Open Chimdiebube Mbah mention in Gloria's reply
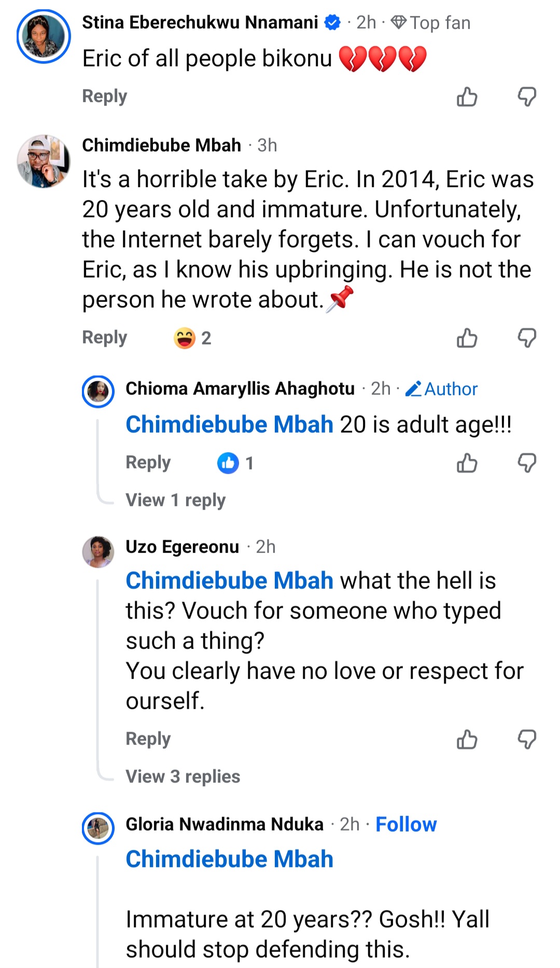 [x=229, y=859]
